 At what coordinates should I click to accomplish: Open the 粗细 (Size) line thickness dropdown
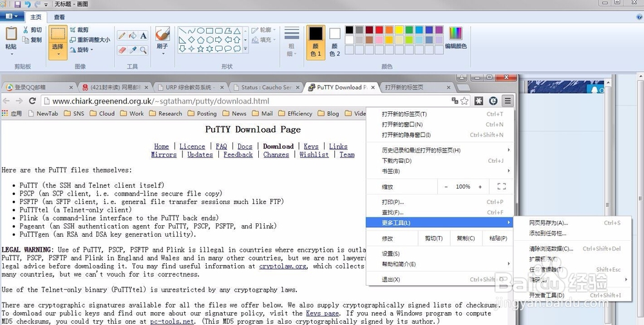(x=292, y=42)
